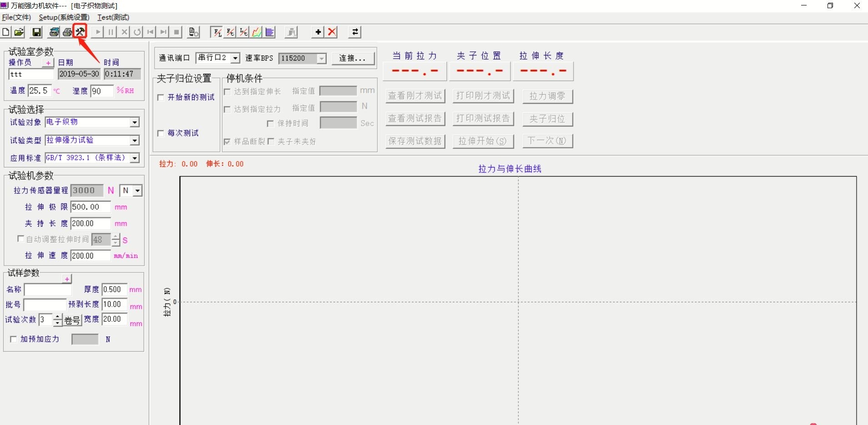Click the colored multi-curve chart icon
This screenshot has height=425, width=868.
click(257, 32)
